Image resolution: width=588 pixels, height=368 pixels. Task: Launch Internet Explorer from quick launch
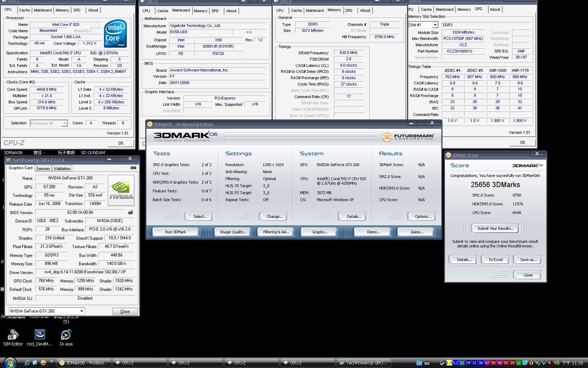point(28,363)
